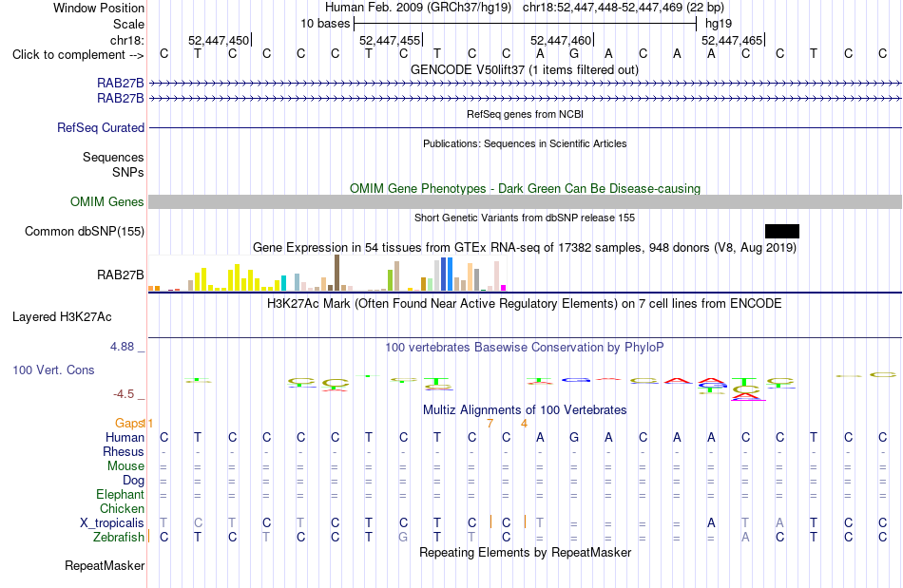Open the GENCODE V50lift37 track title

pyautogui.click(x=524, y=69)
